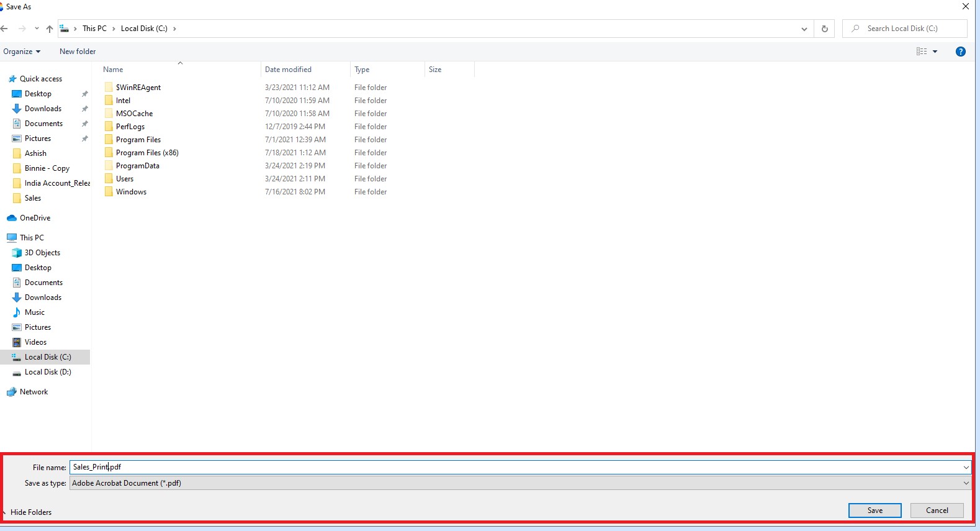980x531 pixels.
Task: Select the Users folder
Action: coord(125,179)
